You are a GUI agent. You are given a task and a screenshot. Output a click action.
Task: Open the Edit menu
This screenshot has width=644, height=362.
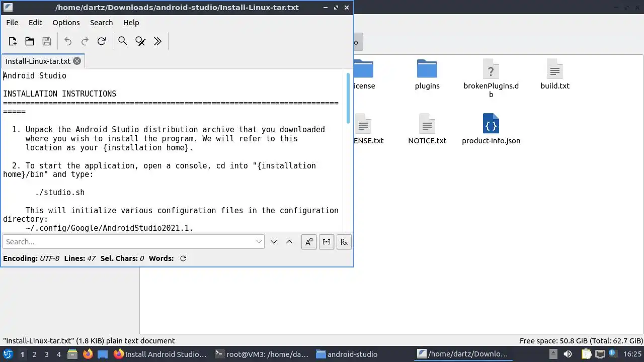pos(35,23)
